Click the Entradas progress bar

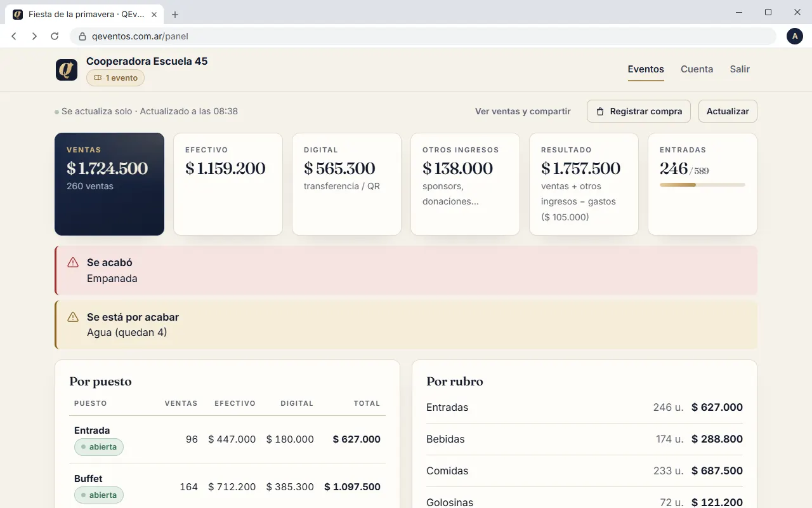702,185
